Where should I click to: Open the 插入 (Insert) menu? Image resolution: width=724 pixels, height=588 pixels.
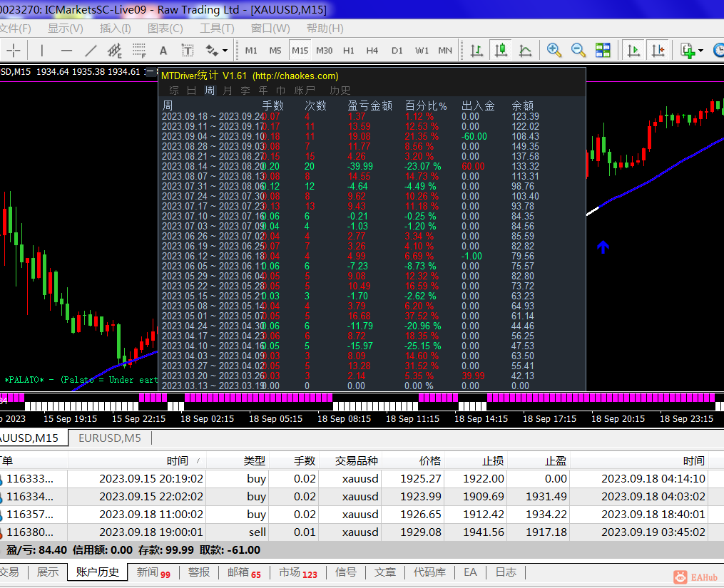pyautogui.click(x=116, y=29)
